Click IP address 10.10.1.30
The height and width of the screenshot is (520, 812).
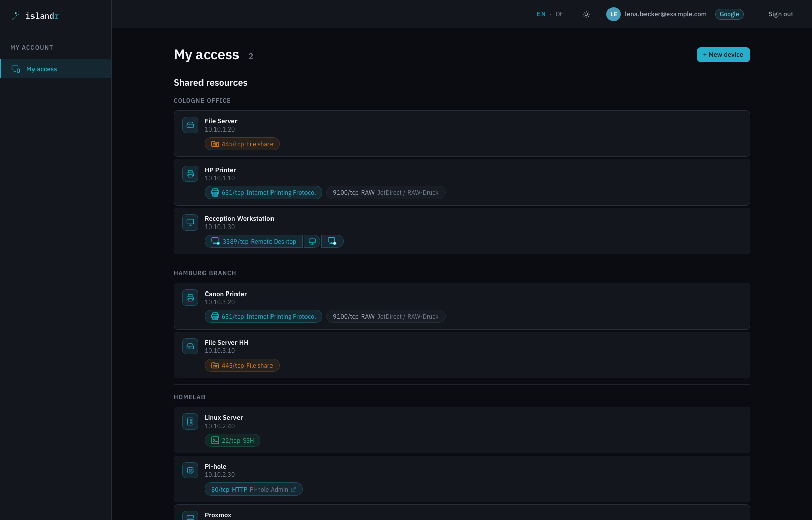(x=220, y=227)
